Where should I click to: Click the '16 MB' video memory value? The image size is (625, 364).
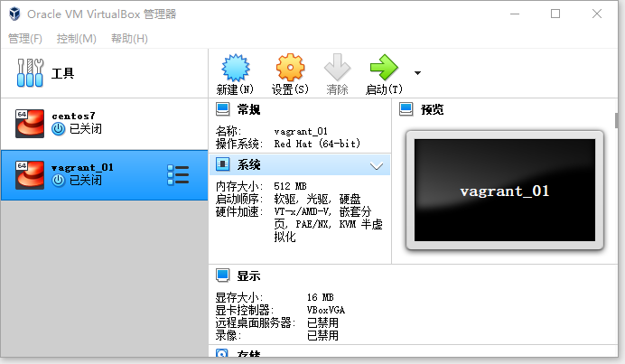tap(320, 297)
